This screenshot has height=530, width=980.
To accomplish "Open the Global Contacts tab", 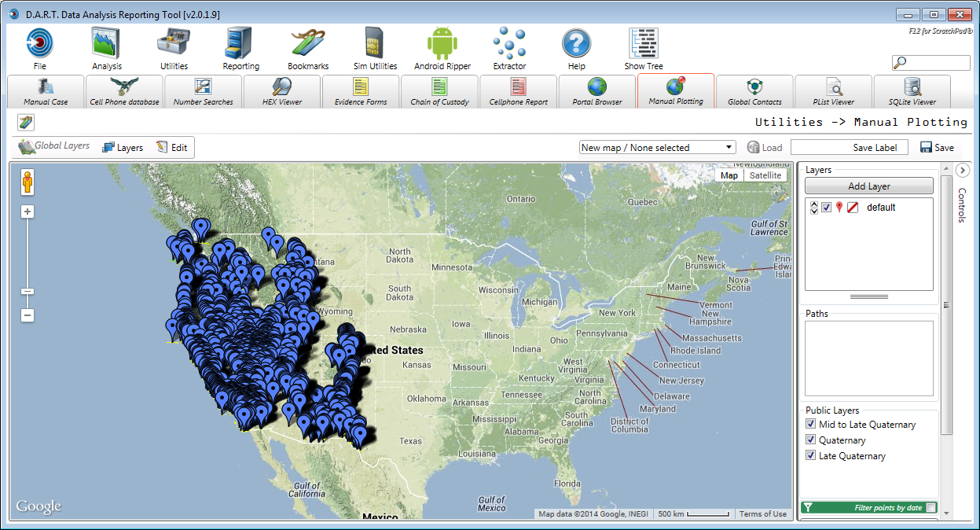I will point(754,91).
